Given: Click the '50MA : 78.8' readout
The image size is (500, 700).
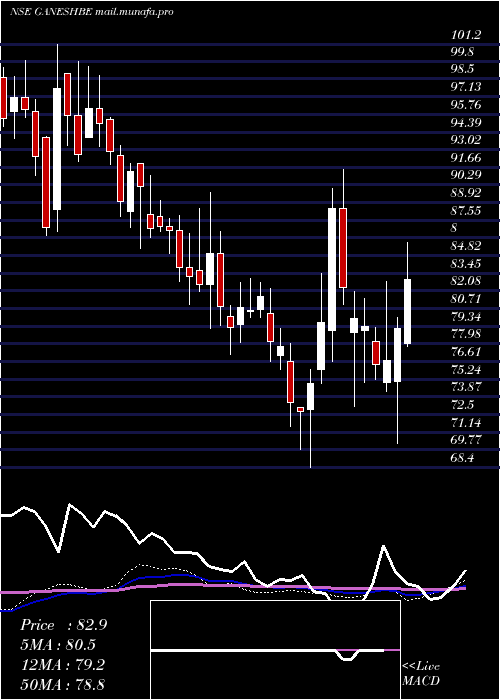Looking at the screenshot, I should 62,684.
